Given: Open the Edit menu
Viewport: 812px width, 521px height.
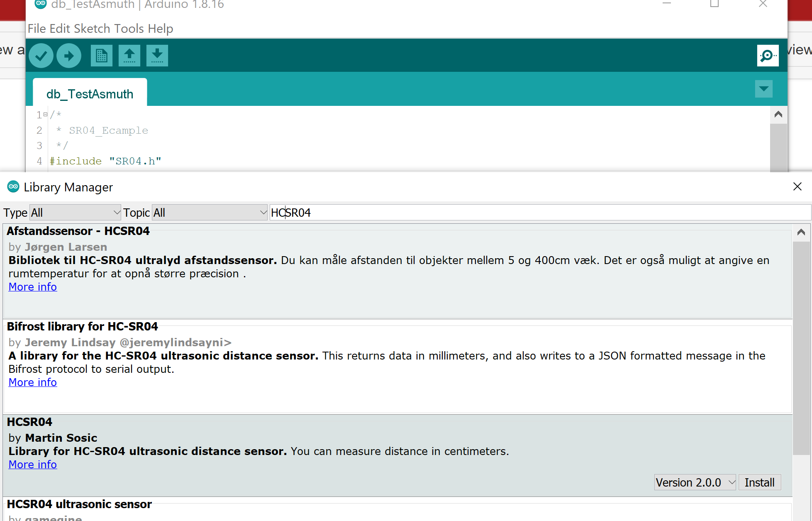Looking at the screenshot, I should click(x=60, y=29).
